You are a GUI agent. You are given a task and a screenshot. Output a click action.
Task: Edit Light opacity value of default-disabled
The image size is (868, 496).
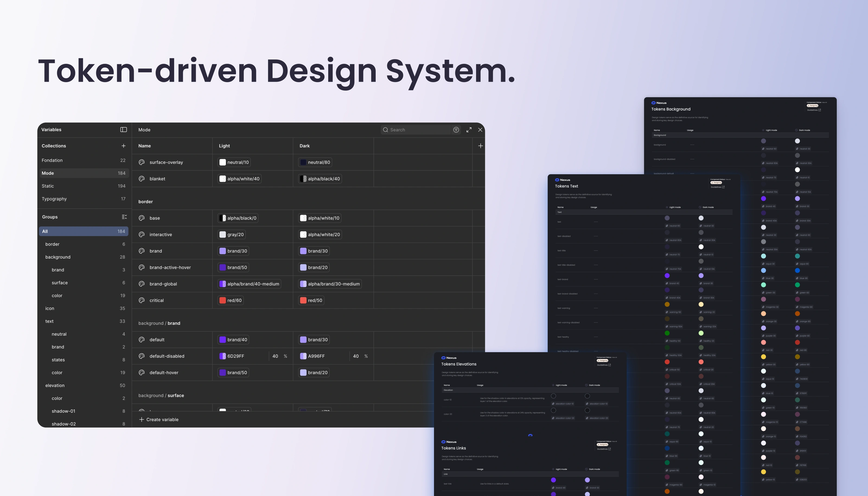click(275, 356)
